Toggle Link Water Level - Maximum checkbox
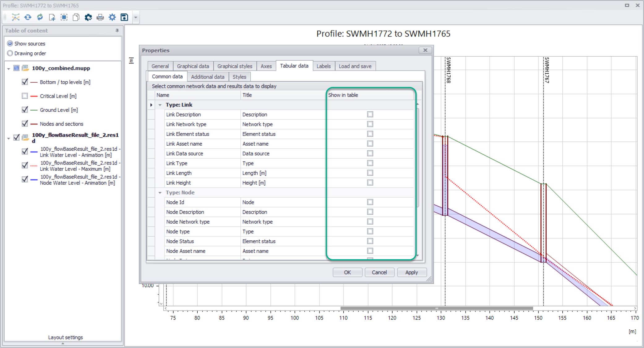The height and width of the screenshot is (348, 644). [x=25, y=165]
